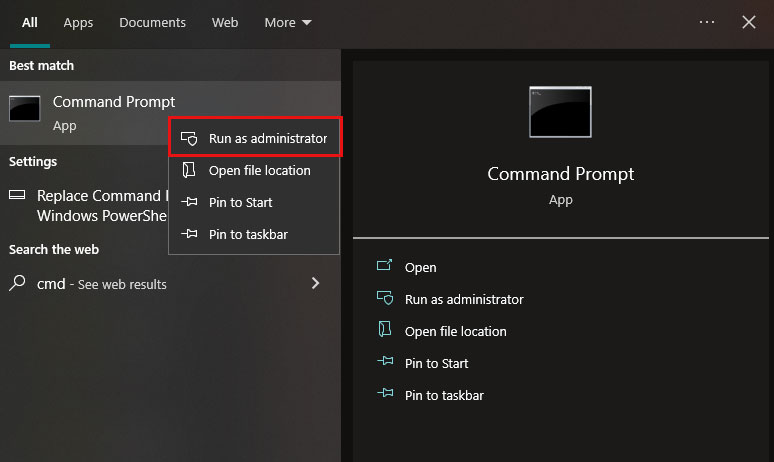
Task: Click Pin to taskbar in right pane
Action: point(444,396)
